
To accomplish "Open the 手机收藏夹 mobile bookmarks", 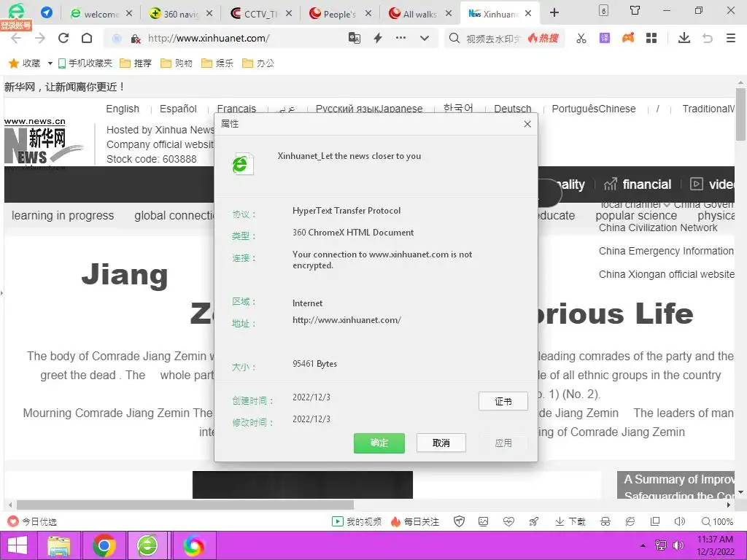I will tap(85, 63).
